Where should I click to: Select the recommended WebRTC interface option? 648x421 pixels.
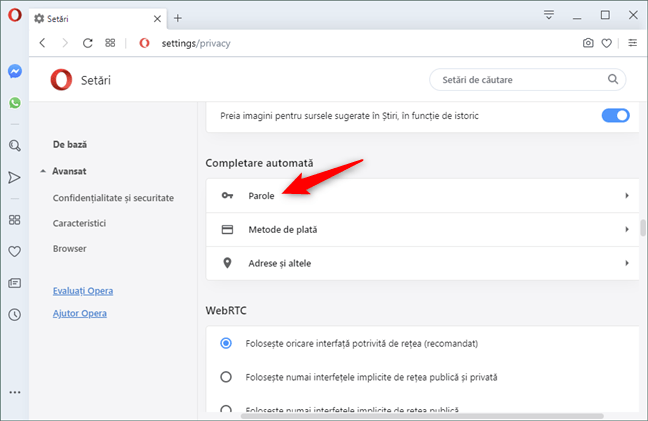[226, 343]
